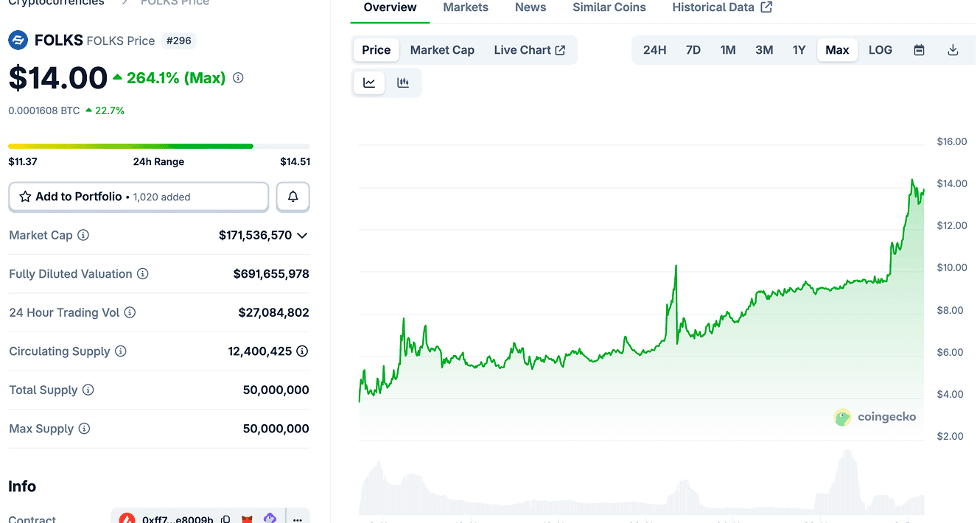Open Max Supply info icon
980x523 pixels.
(84, 429)
